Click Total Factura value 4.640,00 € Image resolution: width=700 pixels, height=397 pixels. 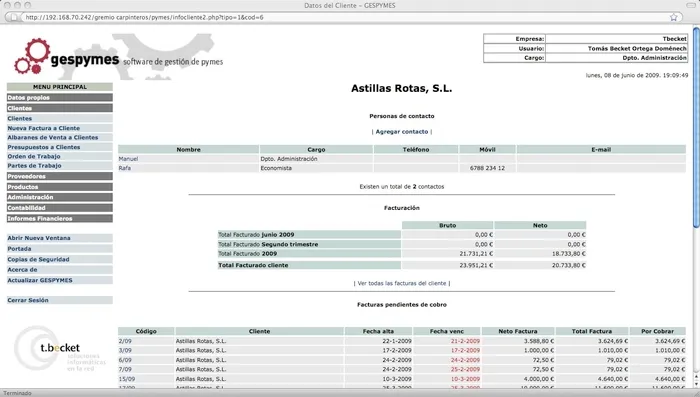[612, 379]
